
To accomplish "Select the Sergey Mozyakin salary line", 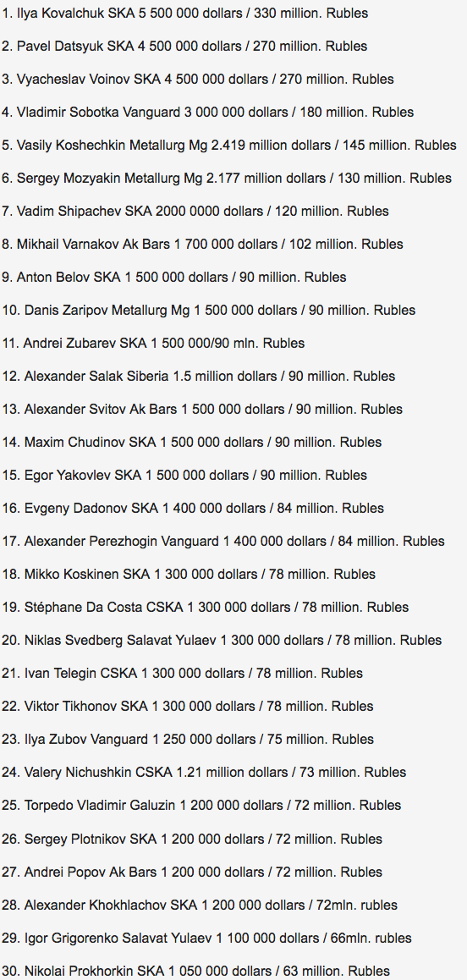I will [x=227, y=178].
